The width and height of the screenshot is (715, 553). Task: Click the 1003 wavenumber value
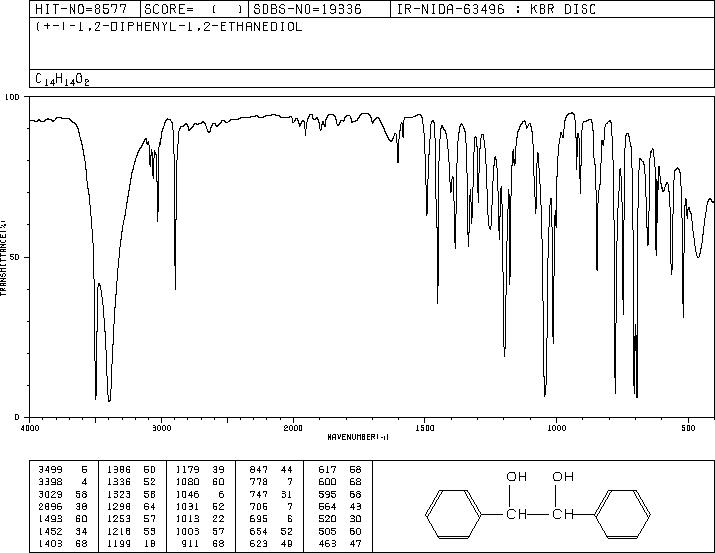[187, 532]
